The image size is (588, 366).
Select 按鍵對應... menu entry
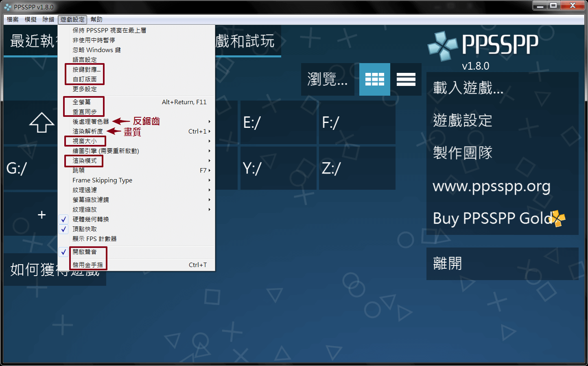tap(136, 70)
